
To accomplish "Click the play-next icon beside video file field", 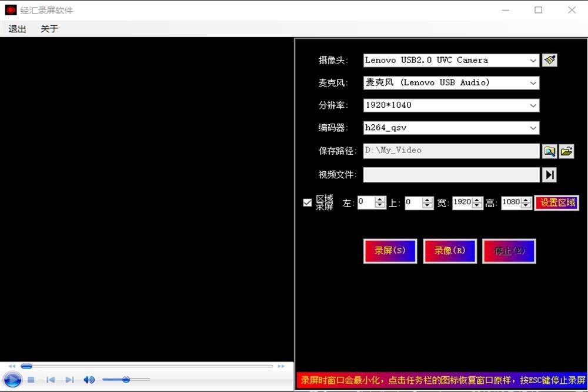I will click(x=549, y=175).
